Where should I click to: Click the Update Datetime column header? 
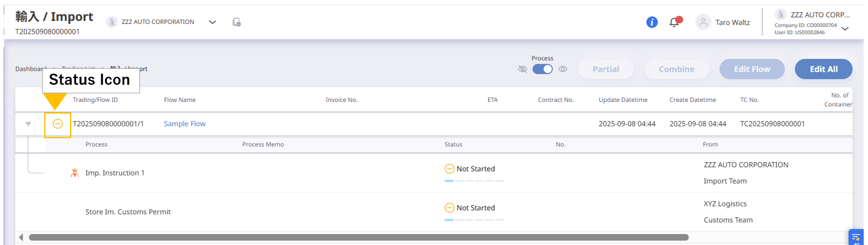[x=623, y=100]
